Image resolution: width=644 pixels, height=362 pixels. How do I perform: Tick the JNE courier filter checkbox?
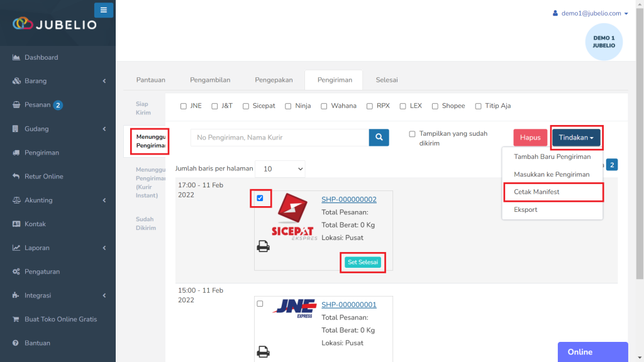tap(183, 106)
